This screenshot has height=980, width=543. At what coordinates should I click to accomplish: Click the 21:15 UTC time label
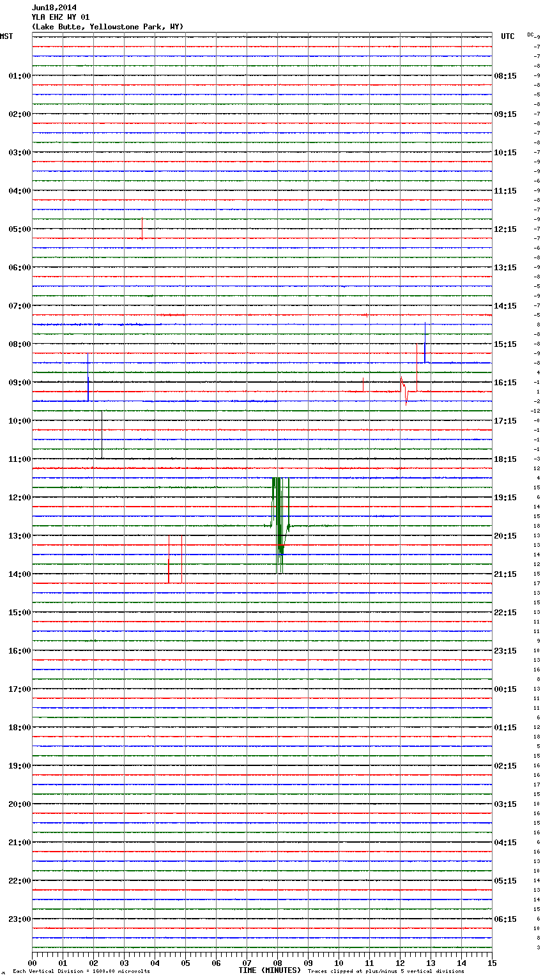pos(505,574)
